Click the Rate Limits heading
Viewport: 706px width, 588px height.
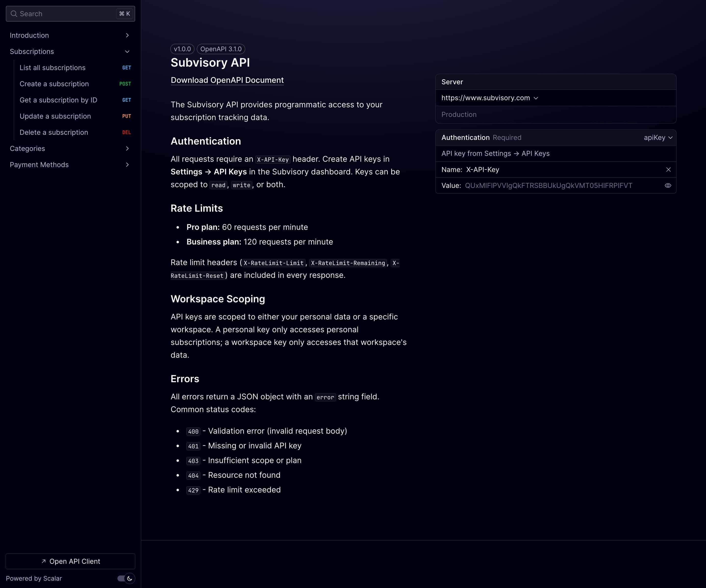197,208
